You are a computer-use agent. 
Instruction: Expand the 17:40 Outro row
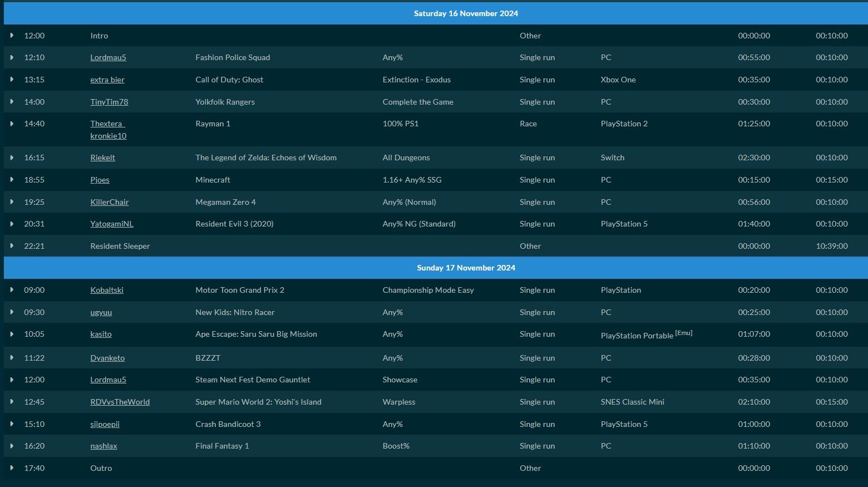click(x=12, y=468)
